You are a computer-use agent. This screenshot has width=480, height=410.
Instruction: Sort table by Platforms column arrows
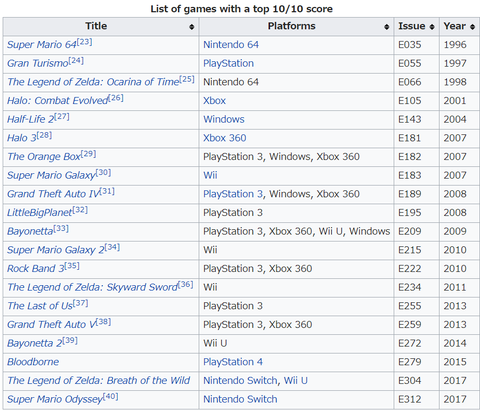point(386,27)
